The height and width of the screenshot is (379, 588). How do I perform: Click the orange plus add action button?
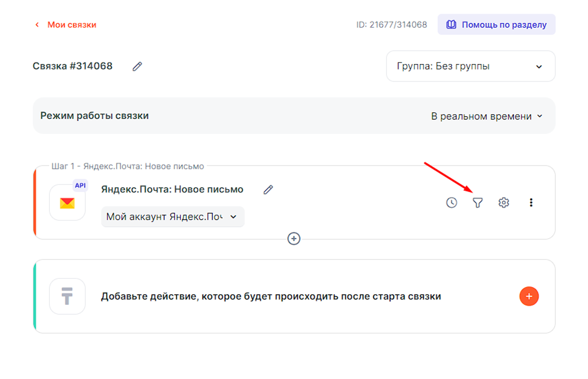(x=529, y=296)
